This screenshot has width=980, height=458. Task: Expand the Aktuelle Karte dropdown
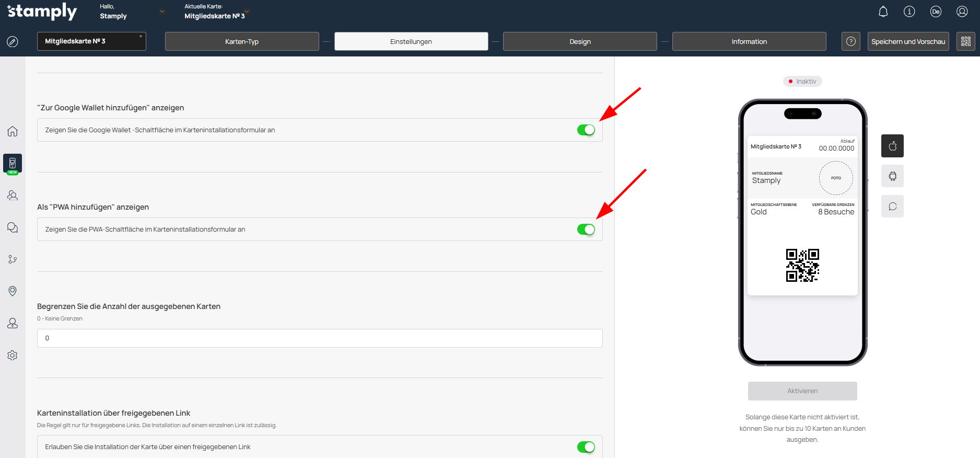pyautogui.click(x=247, y=12)
